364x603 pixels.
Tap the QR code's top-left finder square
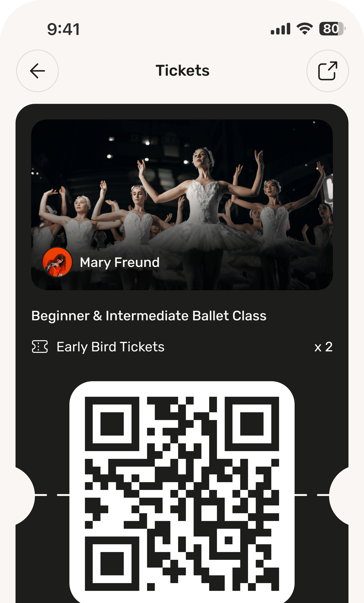pyautogui.click(x=112, y=424)
